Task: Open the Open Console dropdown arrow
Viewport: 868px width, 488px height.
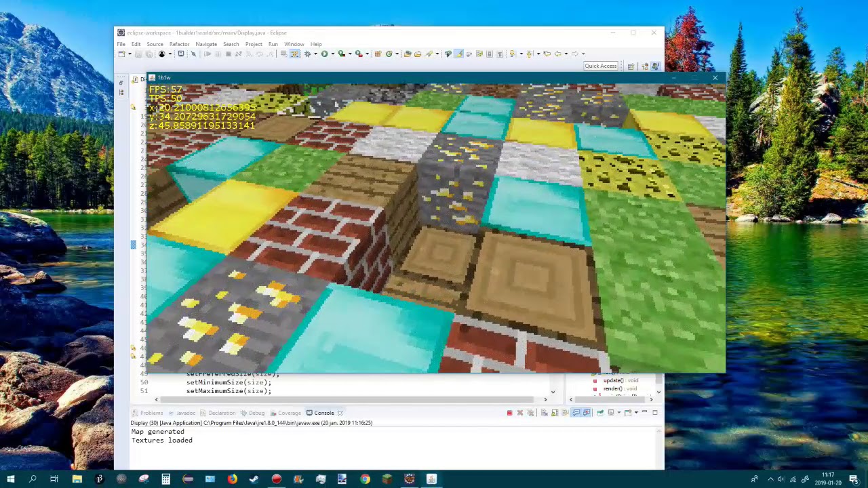Action: 636,413
